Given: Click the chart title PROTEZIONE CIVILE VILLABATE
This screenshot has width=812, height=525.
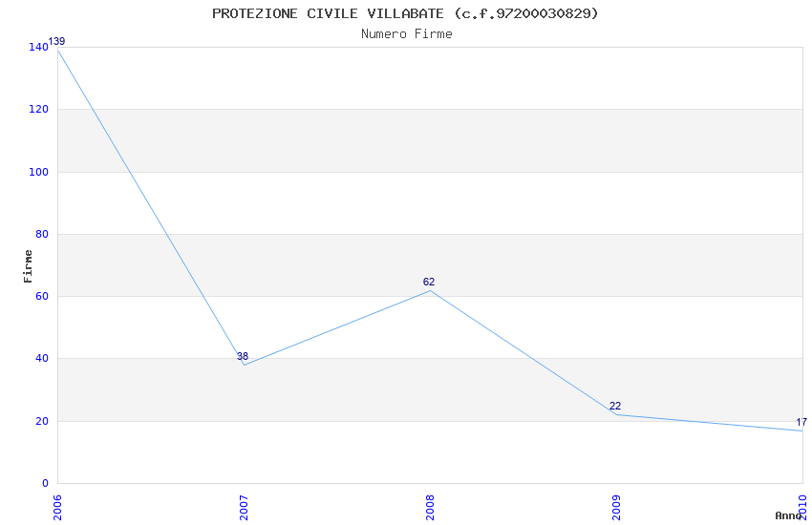Looking at the screenshot, I should pyautogui.click(x=406, y=13).
